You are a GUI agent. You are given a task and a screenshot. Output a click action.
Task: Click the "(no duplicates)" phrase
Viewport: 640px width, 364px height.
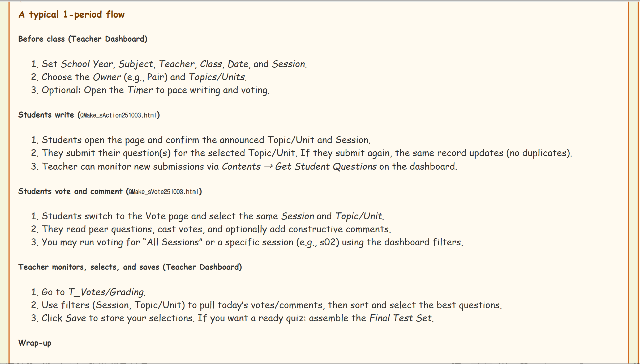click(539, 153)
